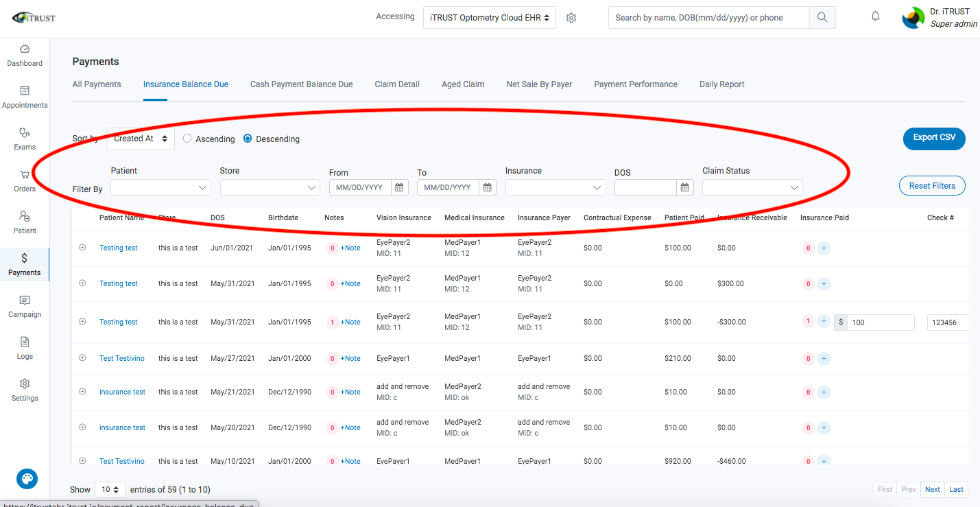This screenshot has width=980, height=507.
Task: View Logs via the sidebar icon
Action: click(25, 349)
